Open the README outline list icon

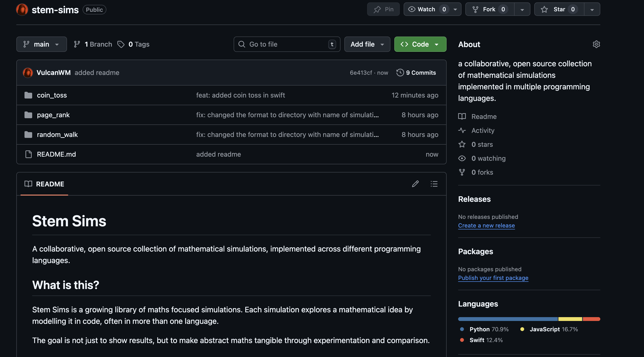pyautogui.click(x=434, y=184)
